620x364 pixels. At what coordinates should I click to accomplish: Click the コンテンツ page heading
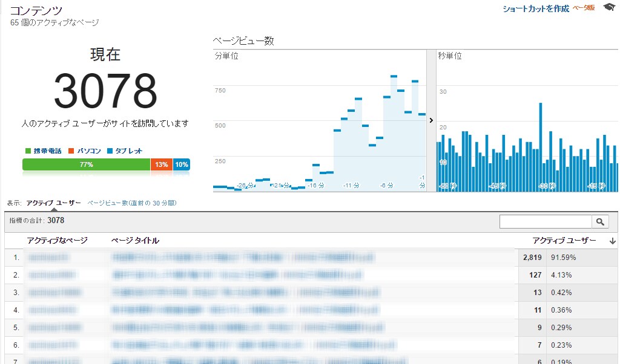coord(36,10)
